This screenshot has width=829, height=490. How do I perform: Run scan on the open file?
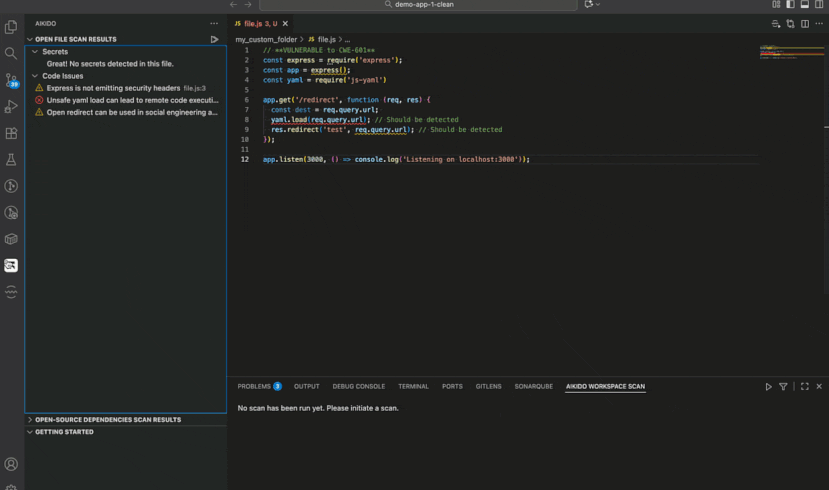(214, 39)
